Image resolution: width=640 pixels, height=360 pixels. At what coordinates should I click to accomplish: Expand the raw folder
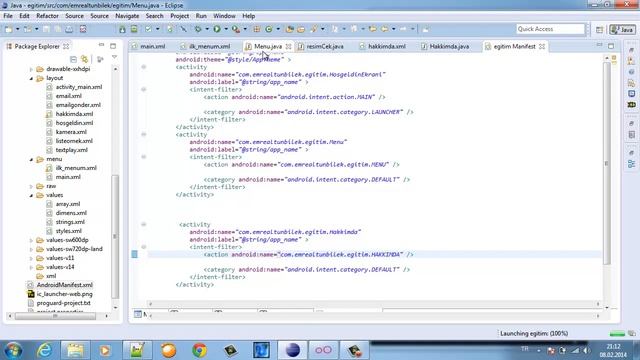[31, 187]
